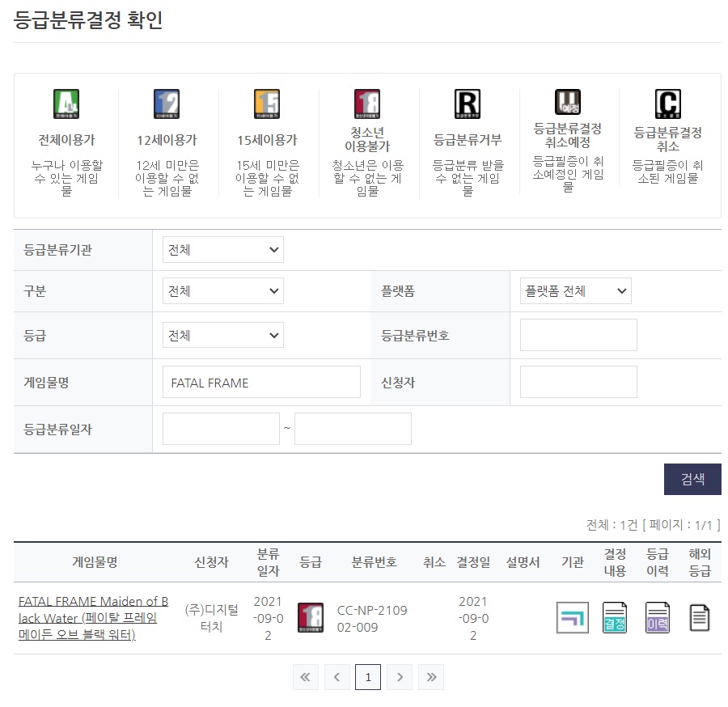Open the 등급 selection dropdown
Viewport: 728px width, 707px height.
[222, 335]
